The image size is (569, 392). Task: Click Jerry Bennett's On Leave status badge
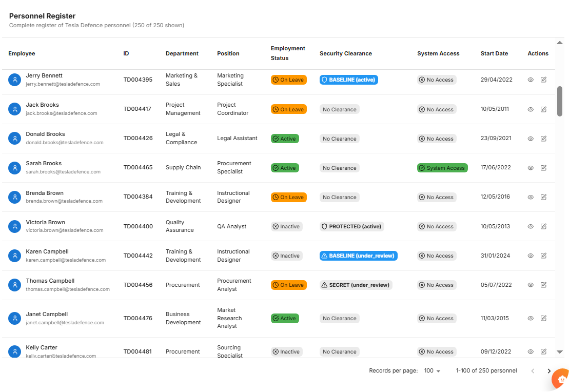(288, 80)
